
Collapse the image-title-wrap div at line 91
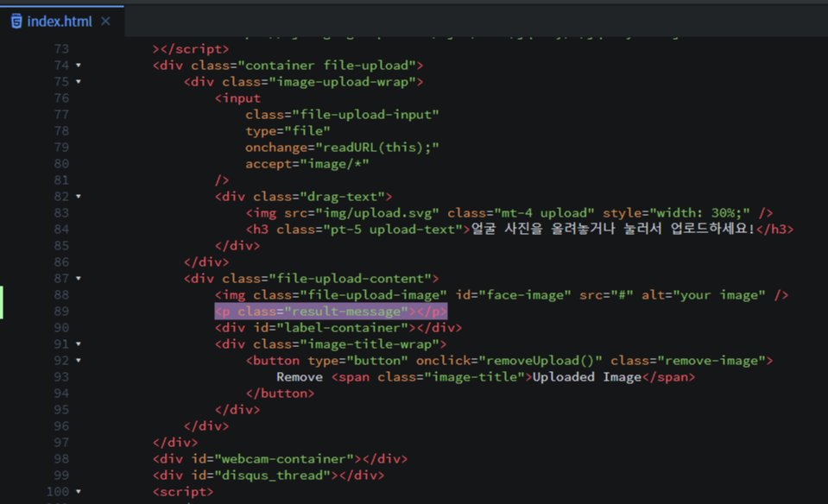pyautogui.click(x=79, y=344)
